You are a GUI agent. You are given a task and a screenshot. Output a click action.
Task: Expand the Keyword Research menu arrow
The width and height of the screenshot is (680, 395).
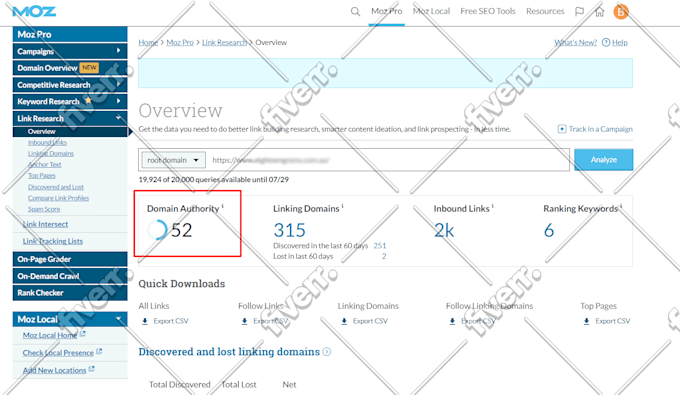(118, 101)
